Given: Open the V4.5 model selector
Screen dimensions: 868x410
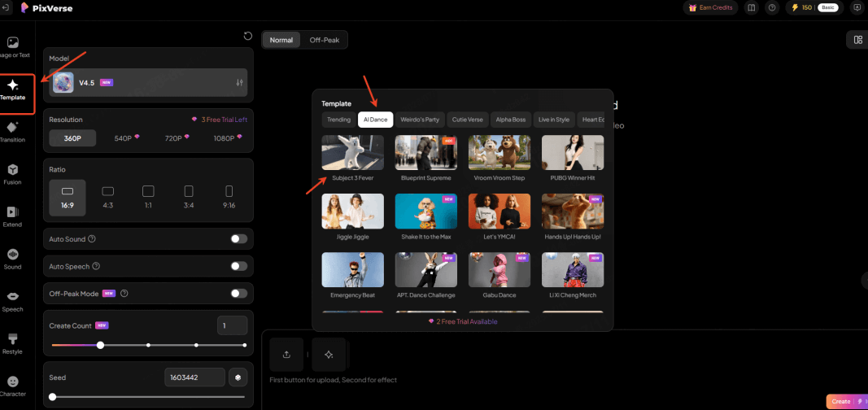Looking at the screenshot, I should point(148,82).
